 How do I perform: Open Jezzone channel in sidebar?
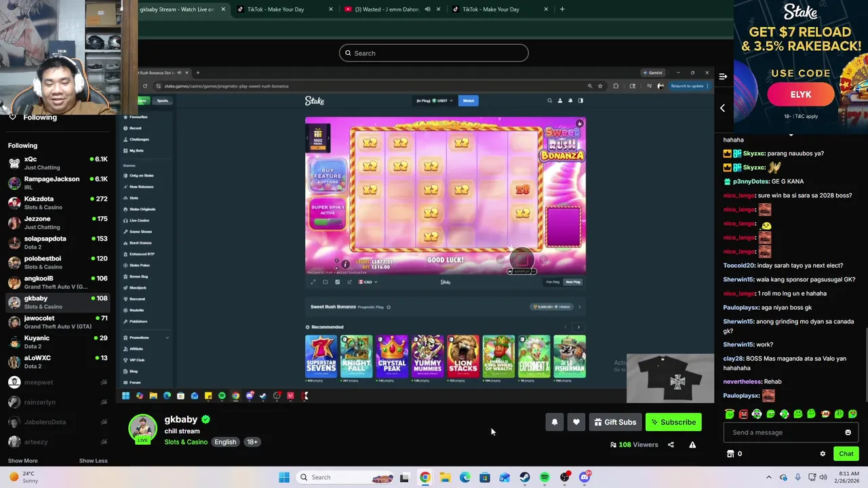[x=58, y=222]
